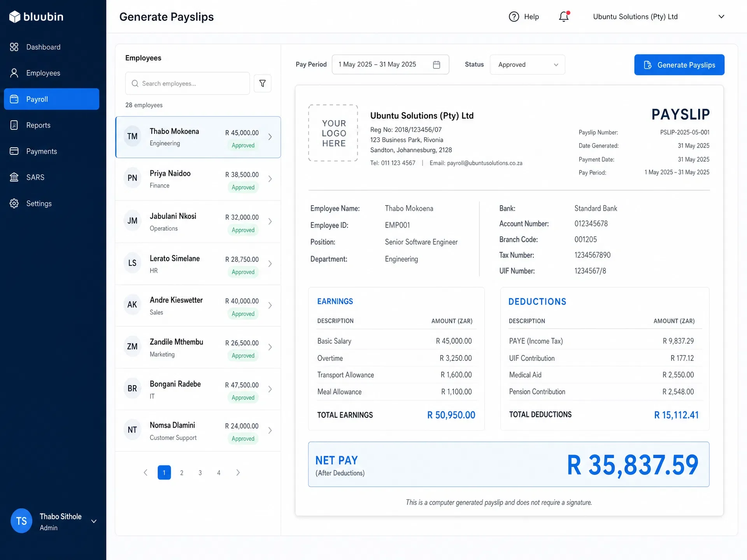Click the ZM avatar for Zandile Mthembu
Screen dimensions: 747x560
point(132,347)
